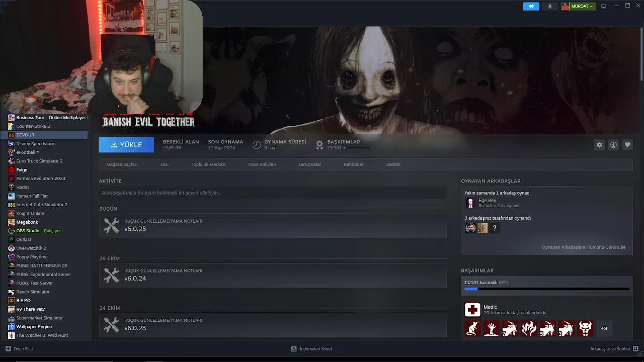Click wrench icon beside v6.0.25 update
This screenshot has width=644, height=362.
tap(111, 226)
